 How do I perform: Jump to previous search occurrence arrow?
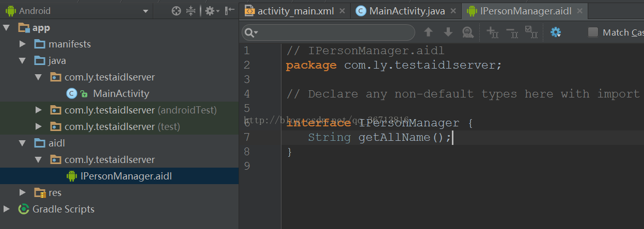[x=428, y=32]
